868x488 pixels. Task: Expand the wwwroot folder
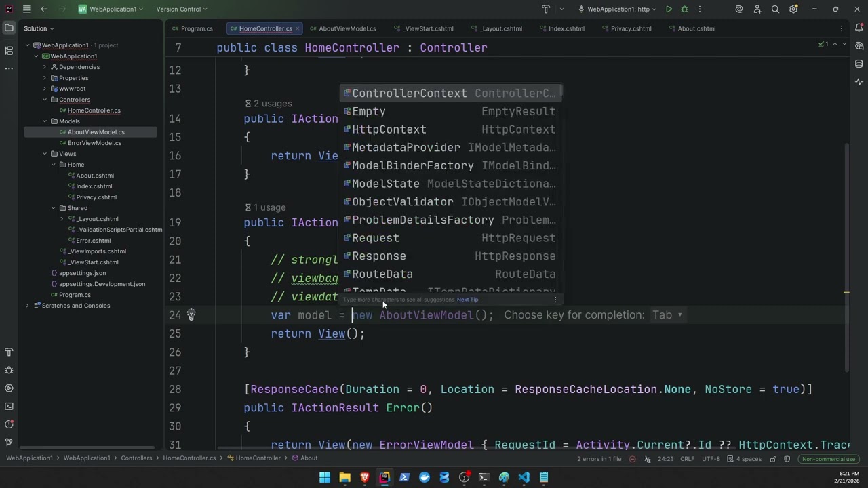[45, 89]
